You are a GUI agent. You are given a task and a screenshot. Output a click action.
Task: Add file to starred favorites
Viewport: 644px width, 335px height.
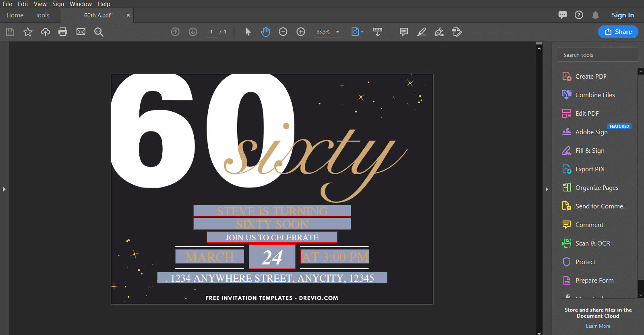coord(28,32)
